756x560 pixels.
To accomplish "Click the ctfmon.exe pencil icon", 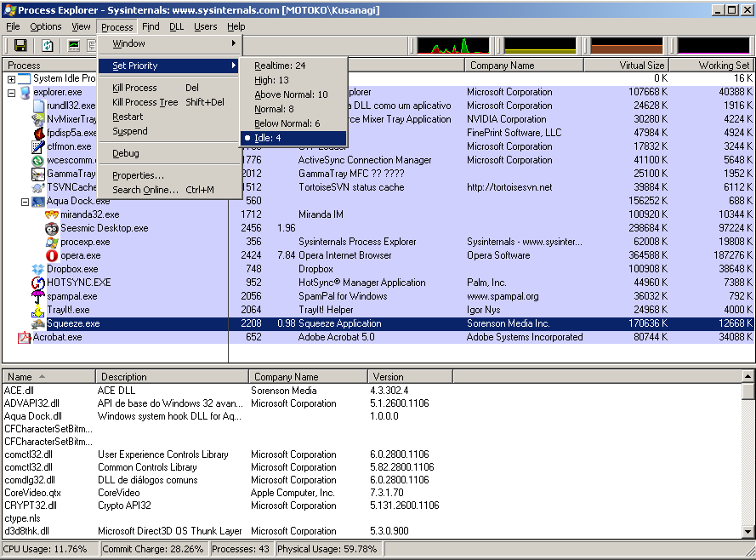I will pyautogui.click(x=38, y=146).
